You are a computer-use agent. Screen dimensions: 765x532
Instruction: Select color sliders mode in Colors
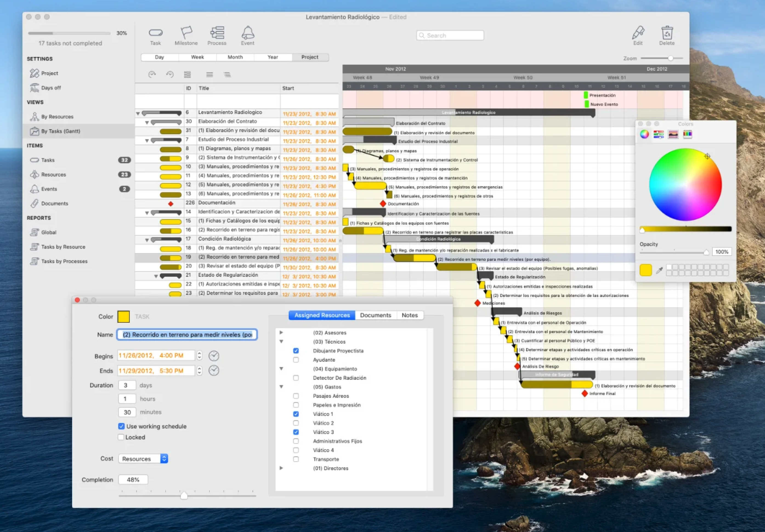pyautogui.click(x=659, y=134)
